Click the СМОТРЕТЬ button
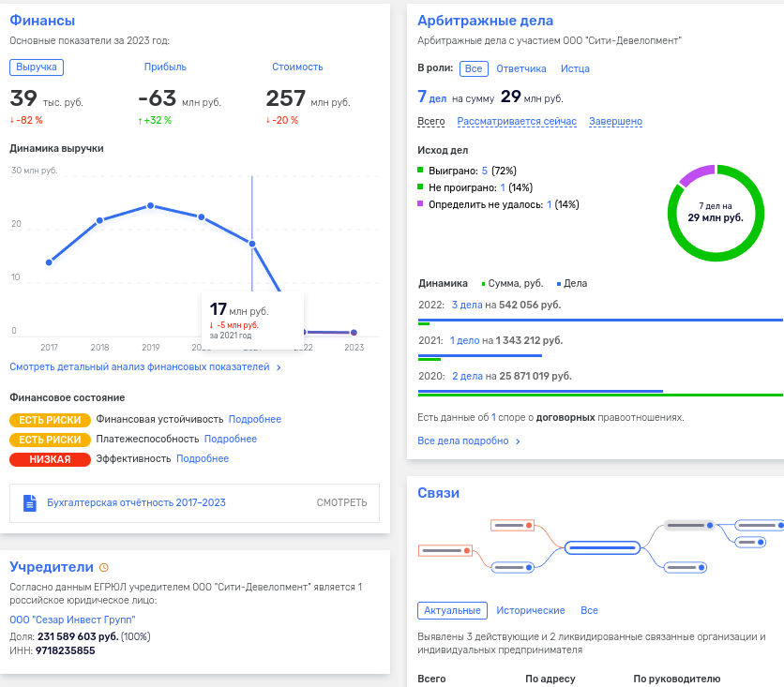The height and width of the screenshot is (687, 784). [x=341, y=502]
